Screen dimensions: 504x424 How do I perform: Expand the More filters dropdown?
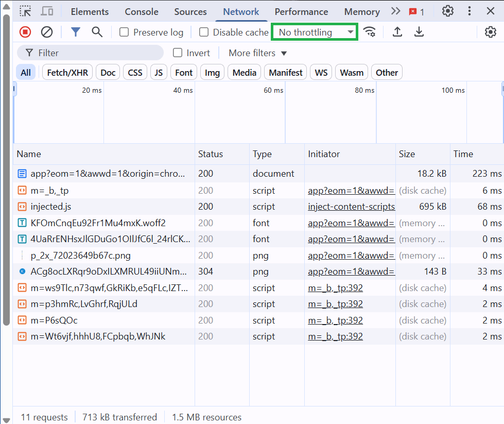pos(257,53)
